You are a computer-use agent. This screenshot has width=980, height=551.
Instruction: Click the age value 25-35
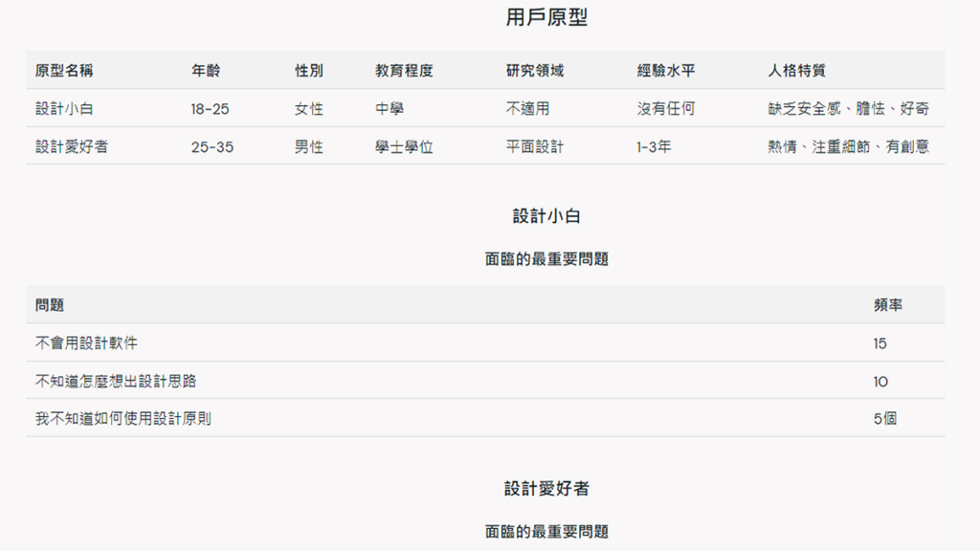click(212, 146)
